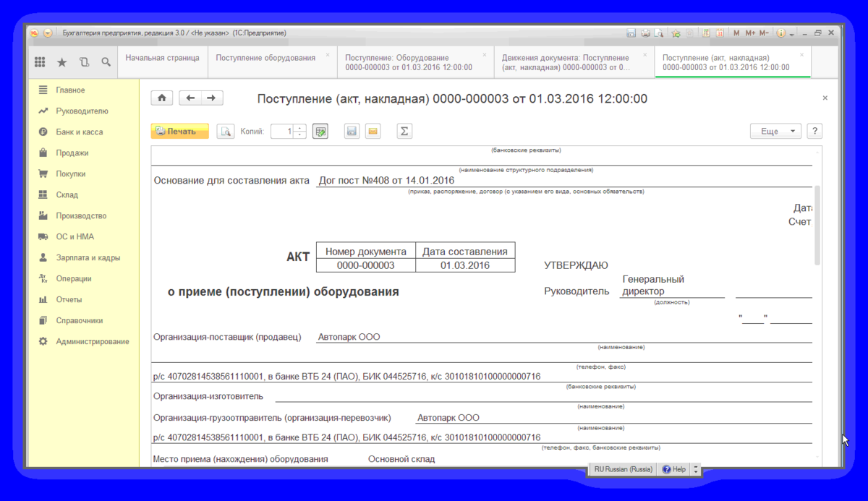The width and height of the screenshot is (868, 501).
Task: Open the Еще dropdown menu
Action: (775, 132)
